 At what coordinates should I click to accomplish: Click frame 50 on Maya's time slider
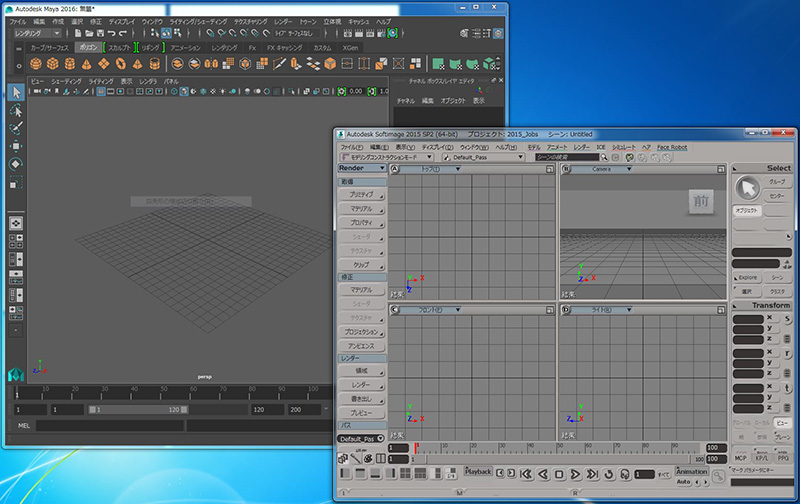[x=164, y=392]
